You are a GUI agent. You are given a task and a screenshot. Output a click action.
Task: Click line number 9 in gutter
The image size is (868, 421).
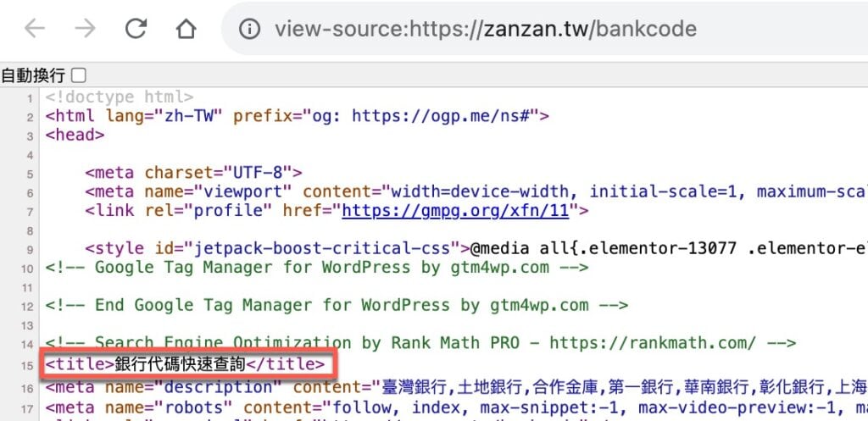coord(31,250)
